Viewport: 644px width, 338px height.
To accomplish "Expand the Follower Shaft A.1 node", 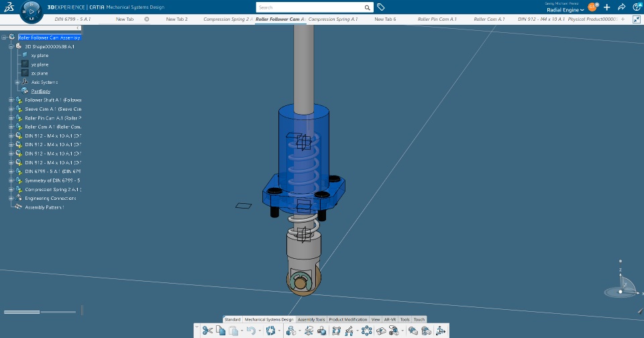I will [x=11, y=100].
